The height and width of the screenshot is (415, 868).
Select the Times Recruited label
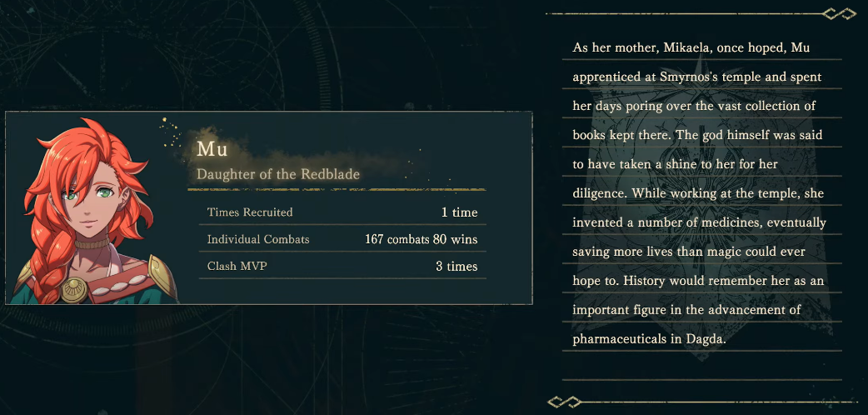pyautogui.click(x=250, y=212)
